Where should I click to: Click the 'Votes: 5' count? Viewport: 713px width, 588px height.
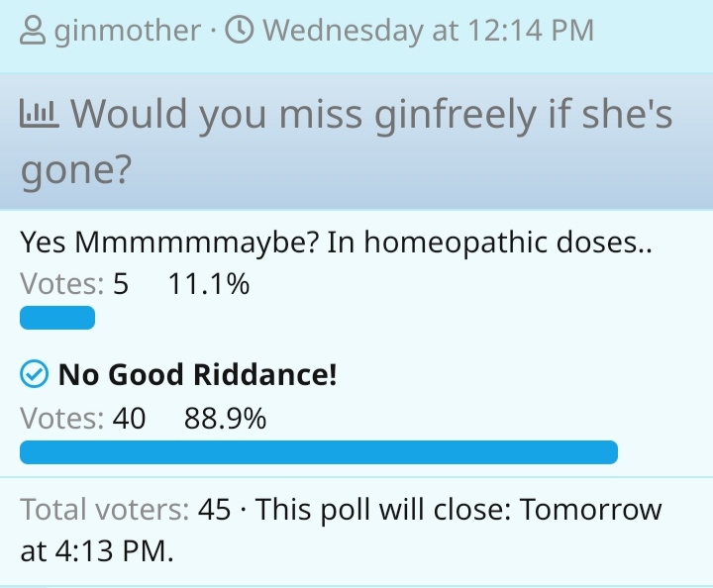[x=74, y=285]
